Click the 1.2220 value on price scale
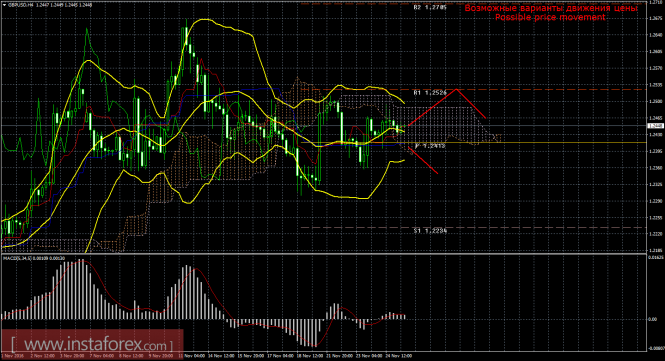Image resolution: width=665 pixels, height=361 pixels. 656,234
